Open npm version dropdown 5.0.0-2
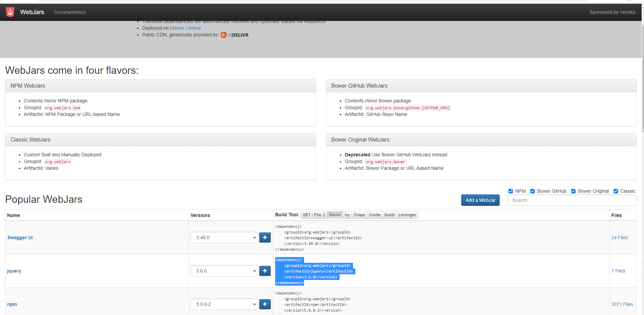The width and height of the screenshot is (644, 315). click(224, 304)
